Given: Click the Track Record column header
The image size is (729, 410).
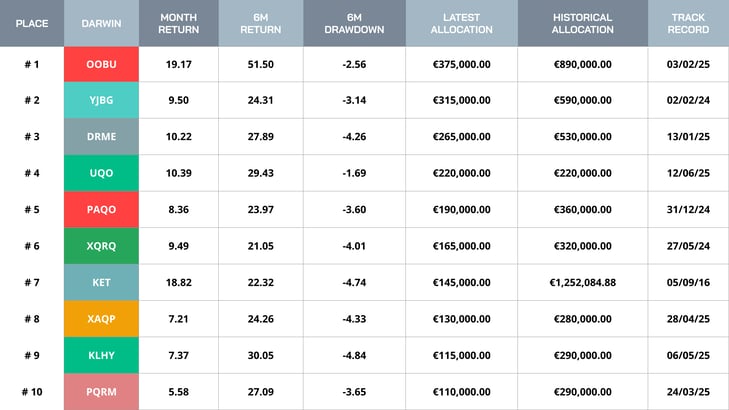Looking at the screenshot, I should [x=688, y=23].
